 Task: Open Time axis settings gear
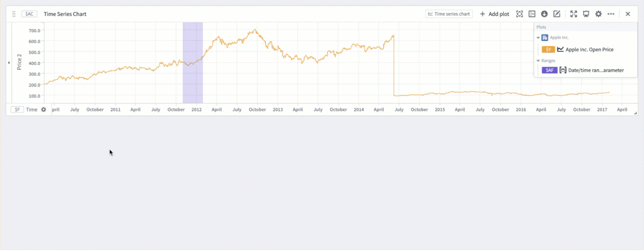click(44, 110)
